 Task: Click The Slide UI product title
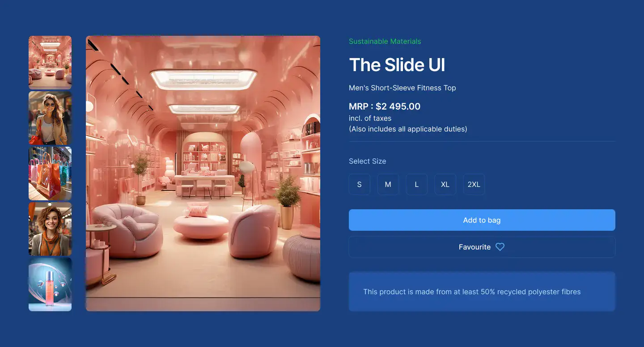tap(397, 65)
